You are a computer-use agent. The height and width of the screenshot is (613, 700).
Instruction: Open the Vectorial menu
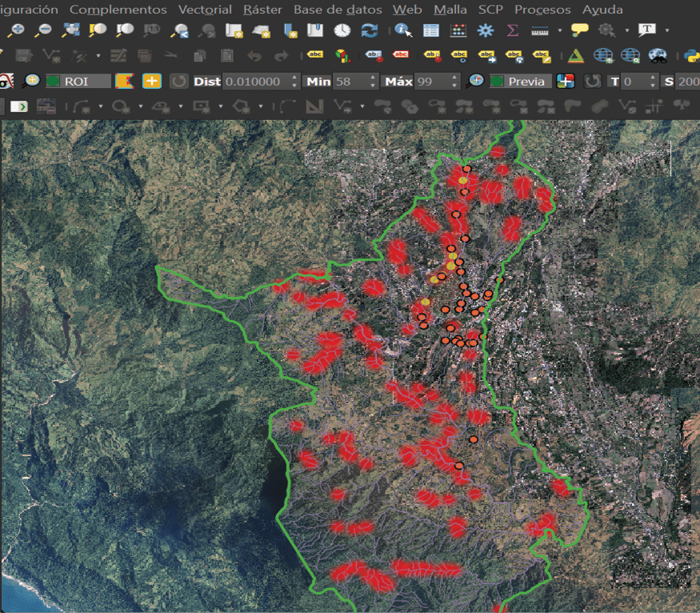click(205, 10)
